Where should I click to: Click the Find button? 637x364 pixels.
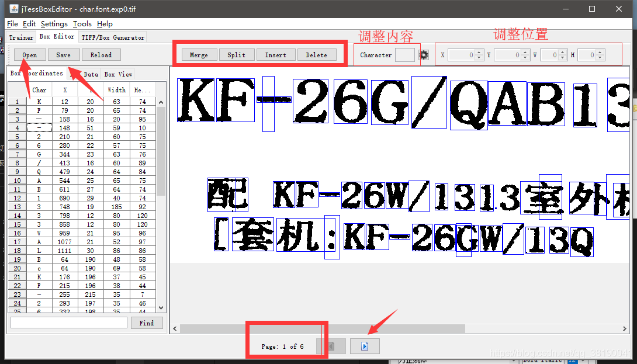pos(147,323)
